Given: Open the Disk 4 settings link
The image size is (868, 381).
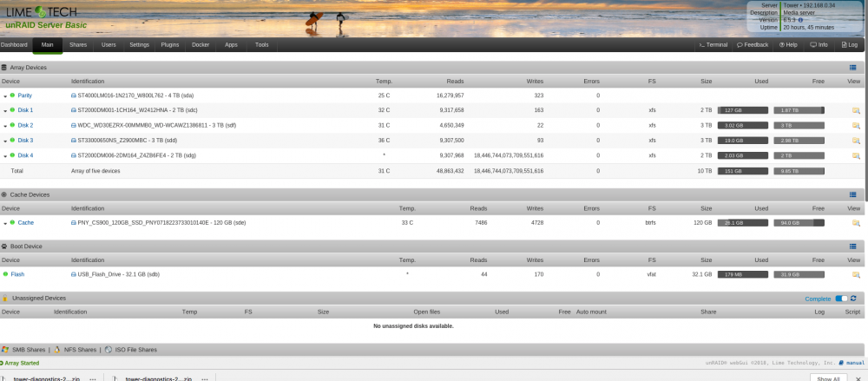Looking at the screenshot, I should [25, 155].
